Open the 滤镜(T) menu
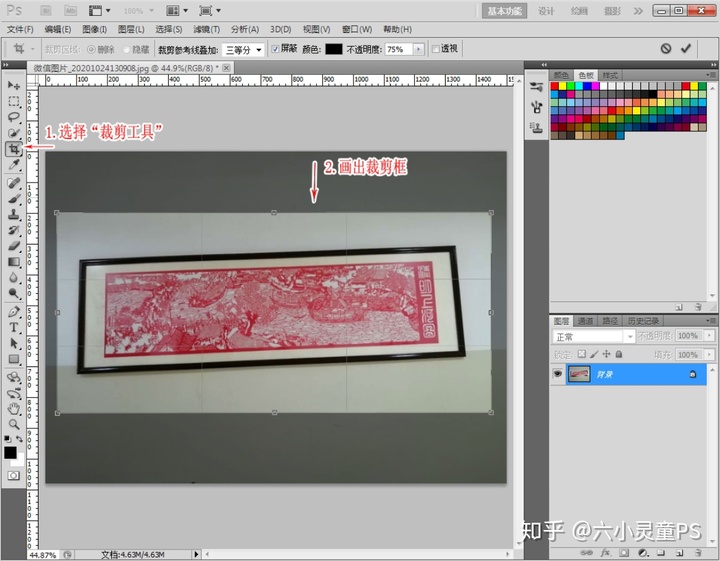This screenshot has height=561, width=720. 207,29
